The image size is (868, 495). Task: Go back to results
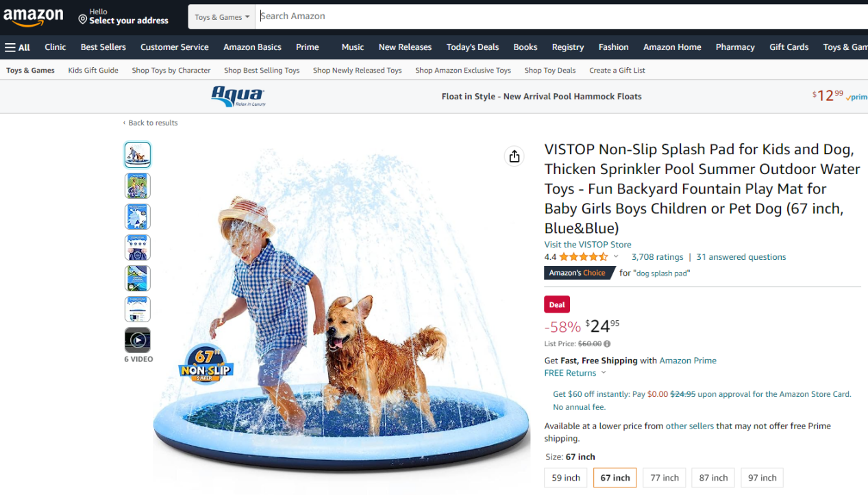[x=151, y=123]
